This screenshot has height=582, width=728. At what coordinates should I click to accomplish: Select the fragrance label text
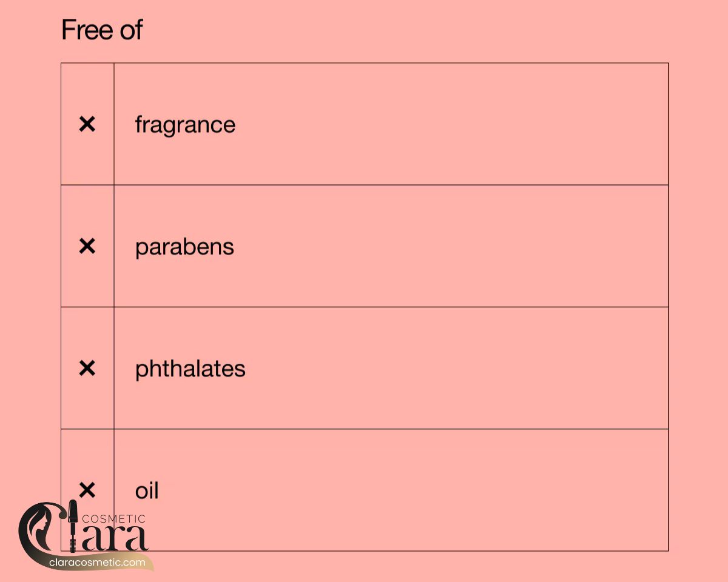(x=185, y=125)
